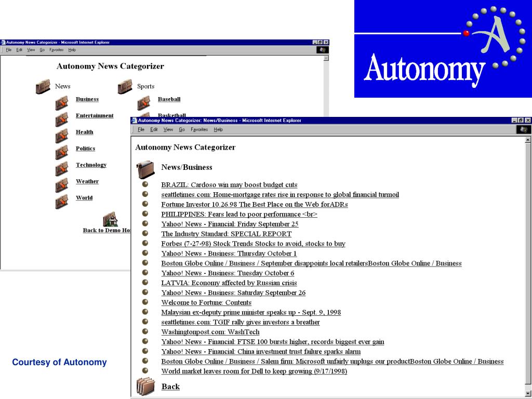Click the IE throbber logo in the back window
The height and width of the screenshot is (399, 532).
click(x=322, y=50)
